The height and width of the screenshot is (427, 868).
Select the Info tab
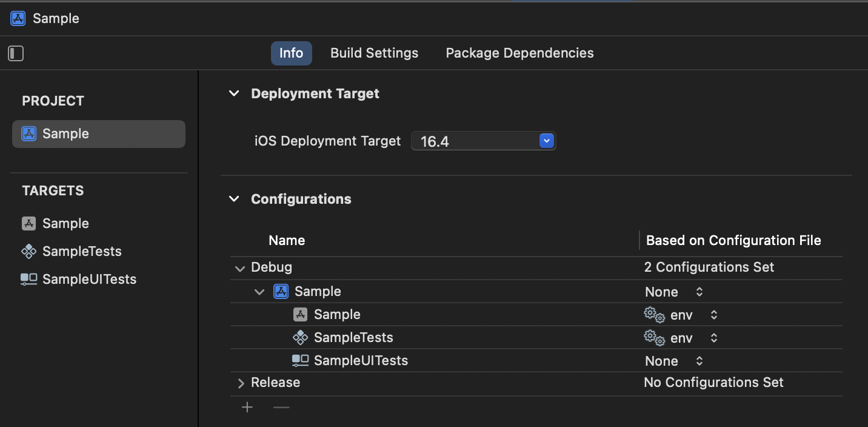pyautogui.click(x=291, y=53)
